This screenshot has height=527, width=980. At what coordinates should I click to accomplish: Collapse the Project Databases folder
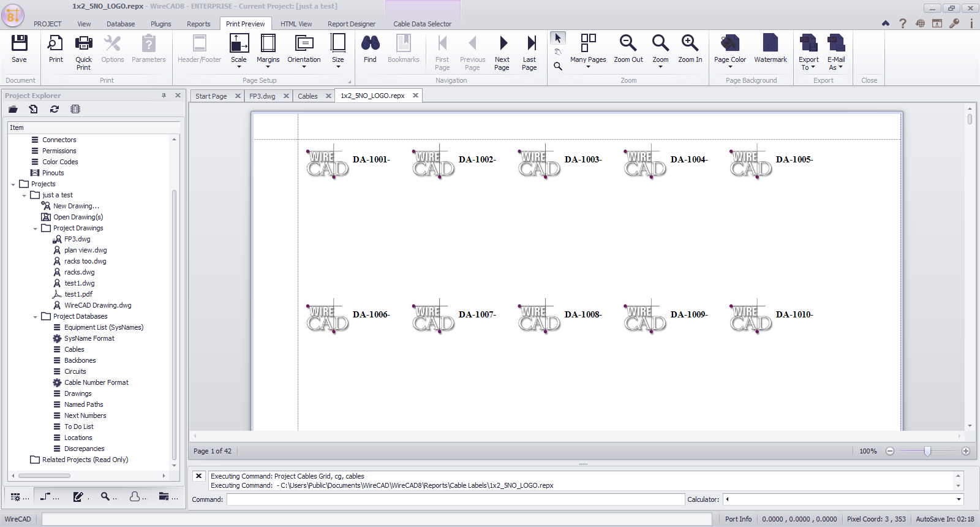[35, 317]
